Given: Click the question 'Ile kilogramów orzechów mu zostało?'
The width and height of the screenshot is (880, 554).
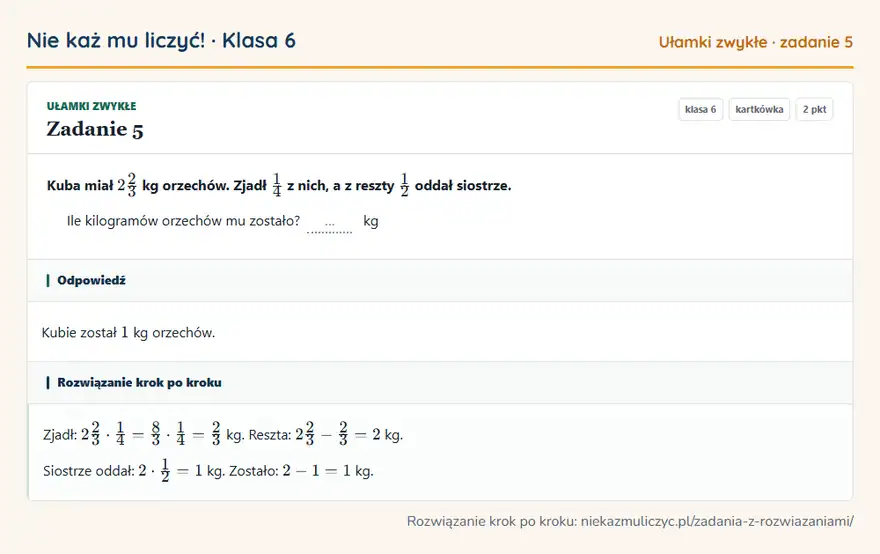Looking at the screenshot, I should point(184,221).
